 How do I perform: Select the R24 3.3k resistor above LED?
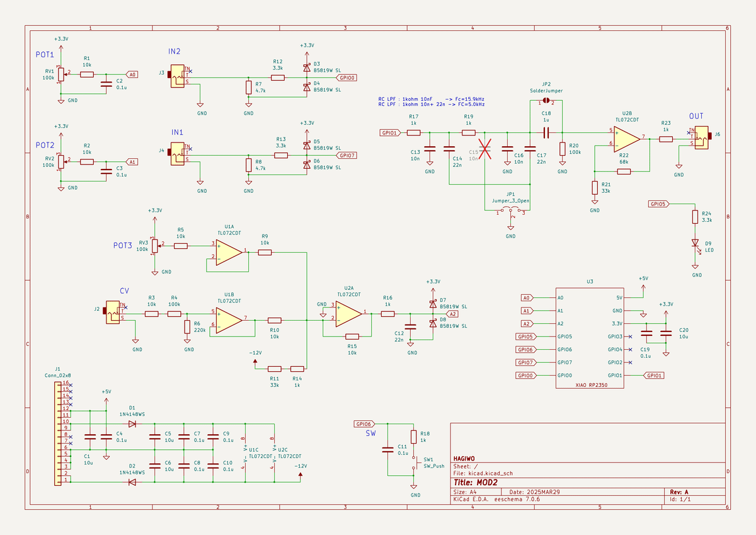click(x=696, y=217)
